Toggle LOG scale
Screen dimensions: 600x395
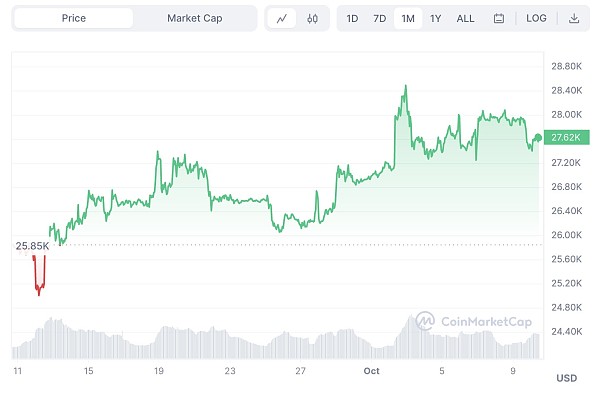tap(536, 18)
